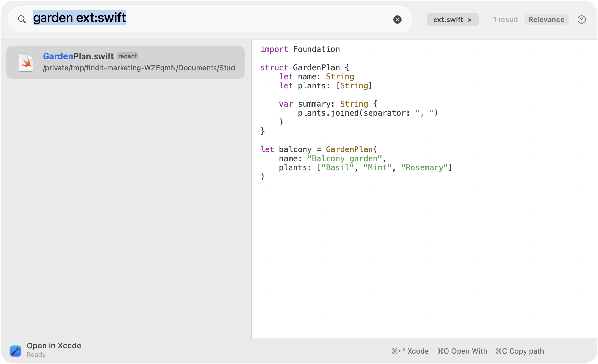Click the file path /private/tmp/findit-marketing text

139,68
